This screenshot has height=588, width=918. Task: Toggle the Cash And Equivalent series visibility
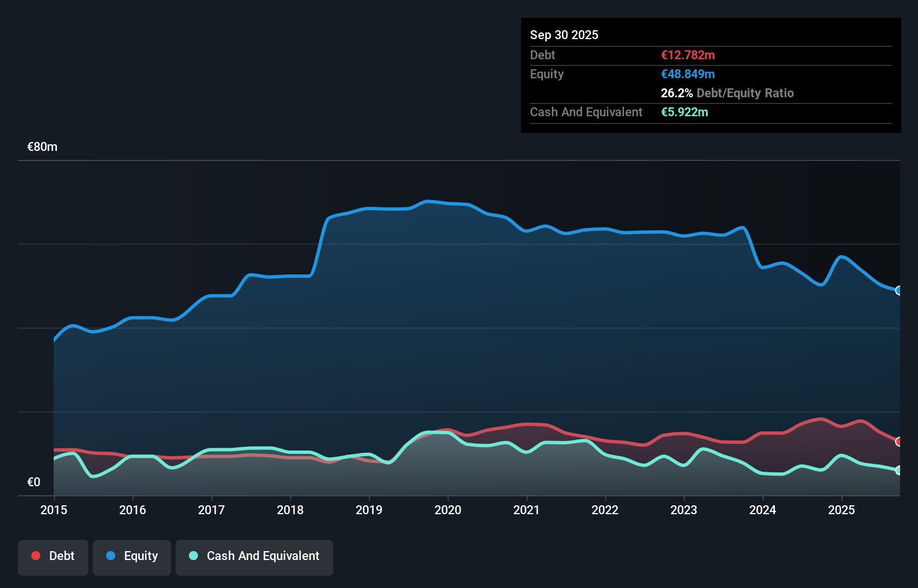coord(254,557)
